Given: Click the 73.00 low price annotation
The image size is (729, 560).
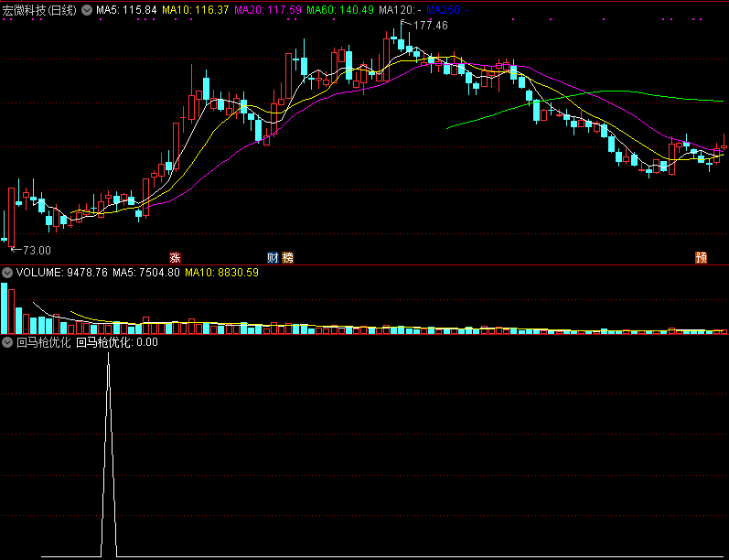Looking at the screenshot, I should 37,251.
